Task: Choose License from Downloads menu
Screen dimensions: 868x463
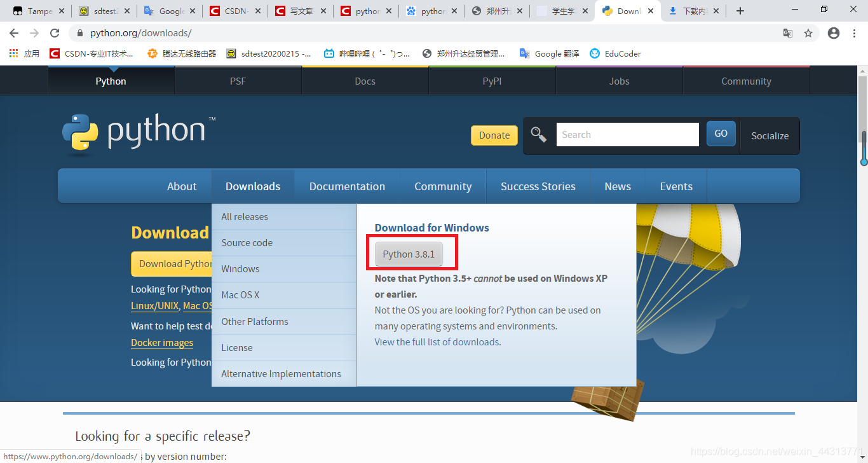Action: [284, 348]
